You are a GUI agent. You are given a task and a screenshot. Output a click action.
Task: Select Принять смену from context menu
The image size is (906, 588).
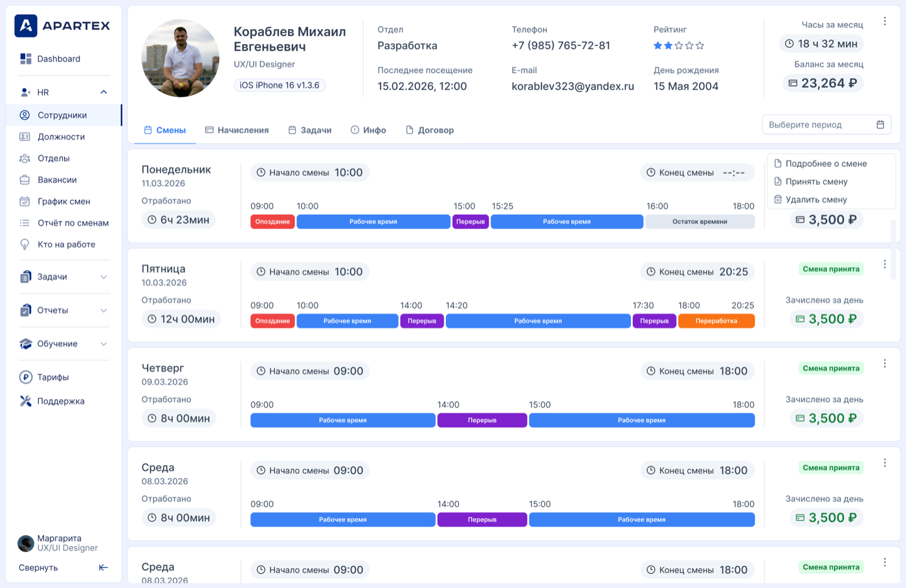point(810,182)
